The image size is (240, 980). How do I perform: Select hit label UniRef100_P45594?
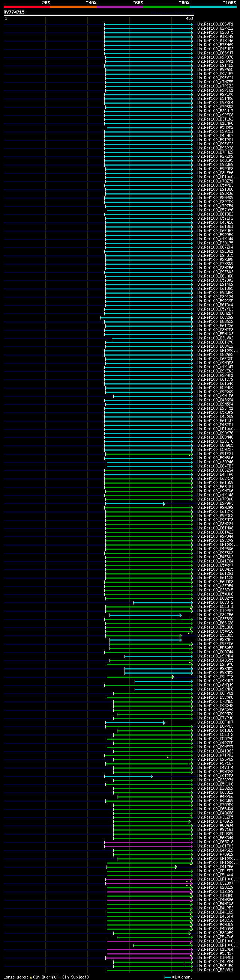(215, 929)
